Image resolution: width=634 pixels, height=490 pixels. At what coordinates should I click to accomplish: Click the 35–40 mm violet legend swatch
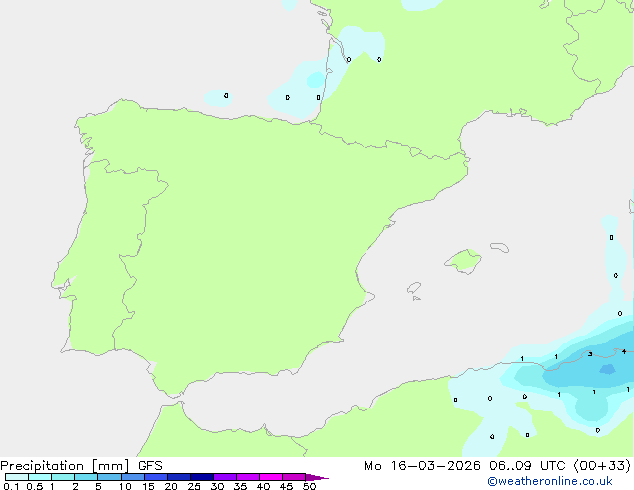248,477
